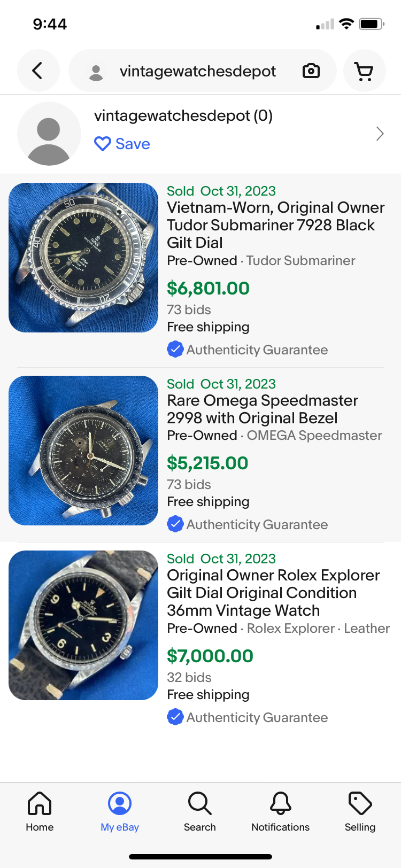Open the shopping cart
Image resolution: width=401 pixels, height=868 pixels.
click(364, 71)
